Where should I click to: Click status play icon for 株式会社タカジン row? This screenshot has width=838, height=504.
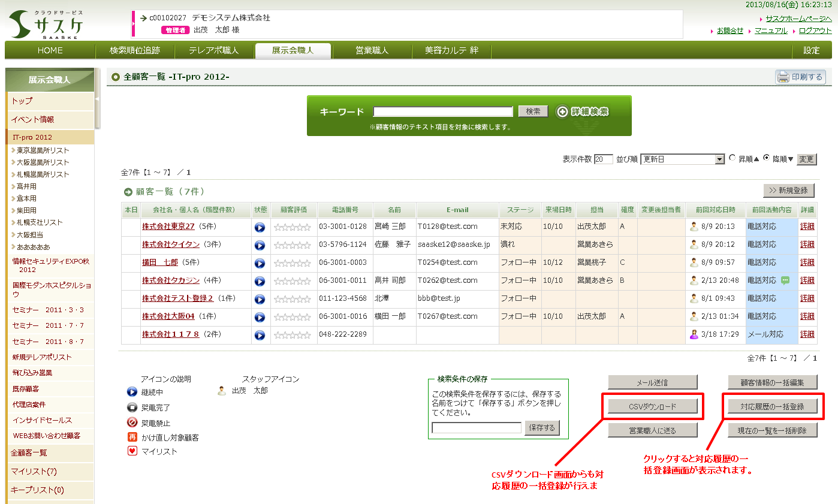[x=260, y=281]
